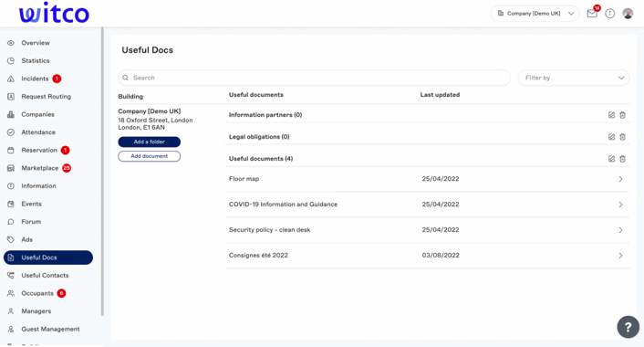Edit the Legal obligations folder

click(611, 137)
